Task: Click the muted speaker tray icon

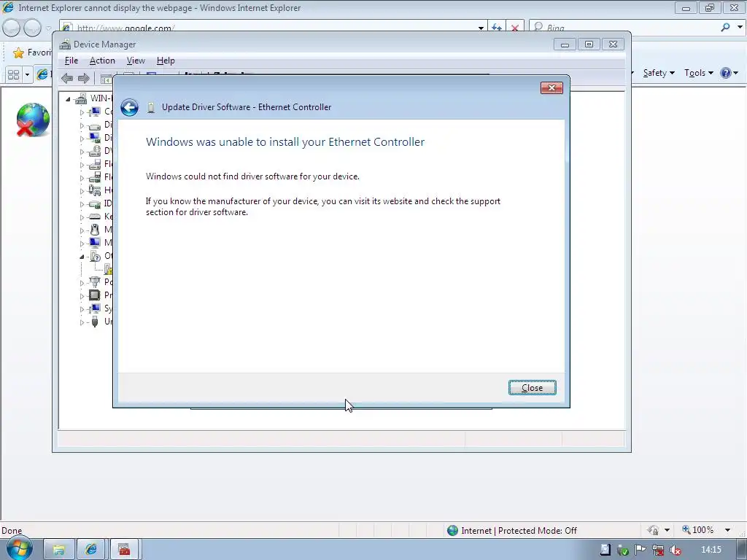Action: pos(675,550)
